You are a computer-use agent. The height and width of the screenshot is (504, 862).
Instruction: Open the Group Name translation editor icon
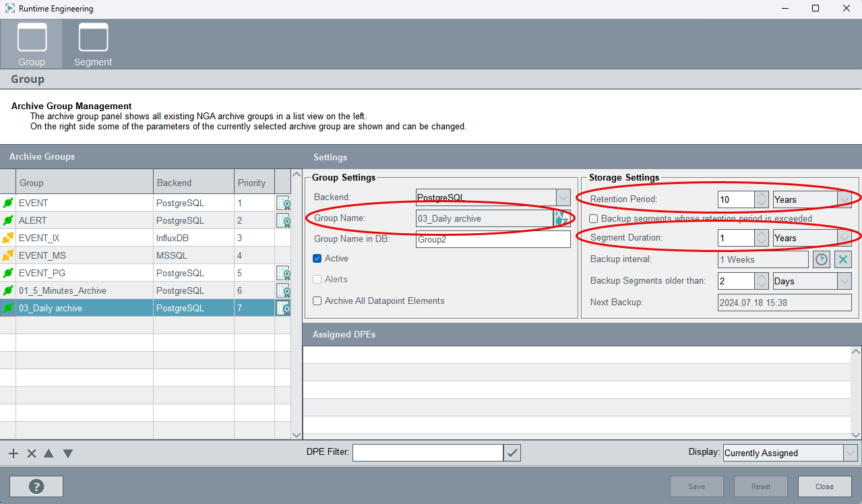point(562,218)
